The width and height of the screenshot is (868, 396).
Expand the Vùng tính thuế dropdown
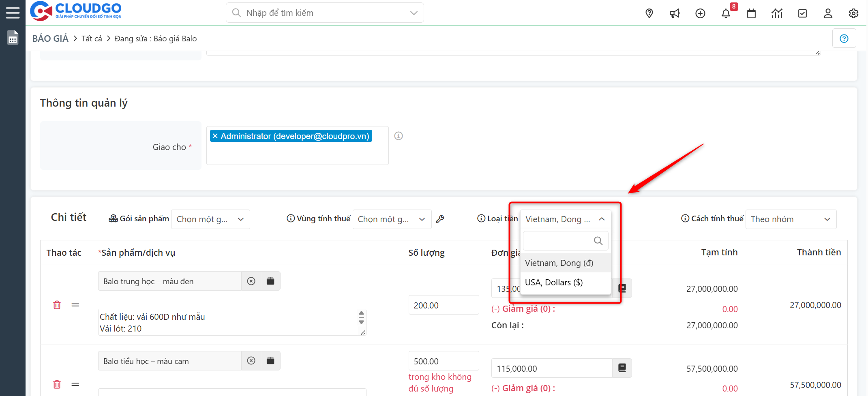point(392,219)
